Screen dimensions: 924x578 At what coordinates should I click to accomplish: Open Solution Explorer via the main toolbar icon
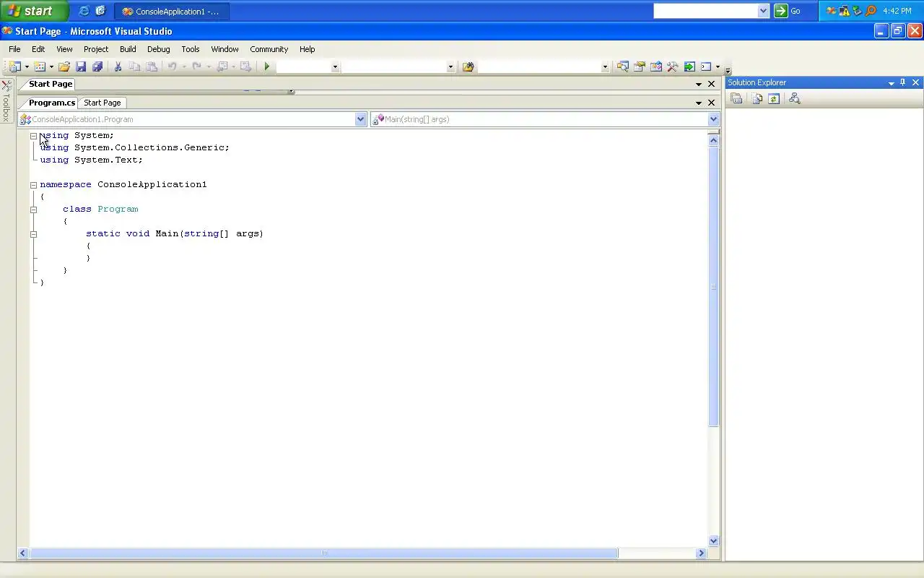(622, 66)
